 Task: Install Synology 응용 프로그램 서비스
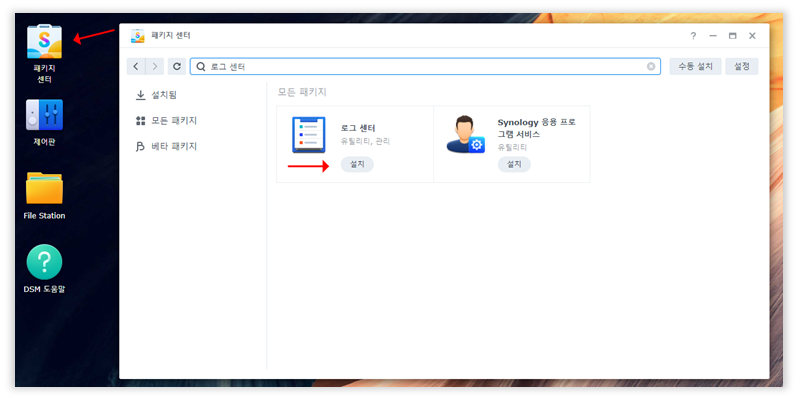pyautogui.click(x=514, y=164)
